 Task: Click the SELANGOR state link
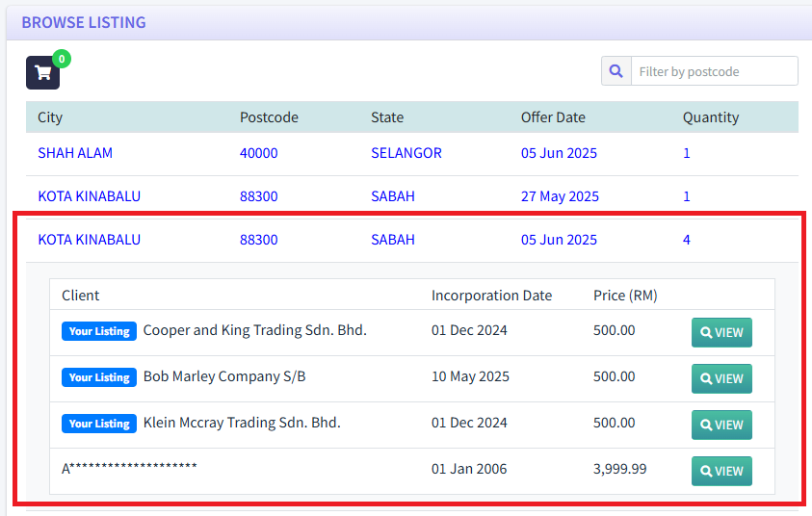[406, 153]
